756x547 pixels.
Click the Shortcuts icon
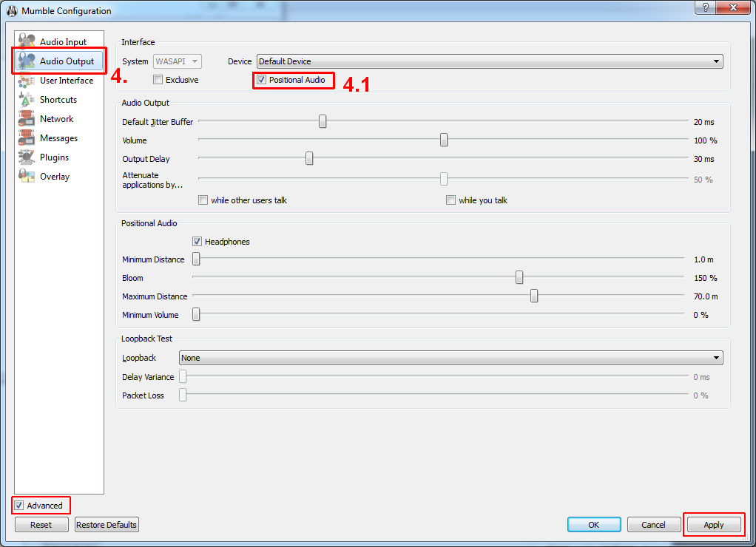[27, 99]
